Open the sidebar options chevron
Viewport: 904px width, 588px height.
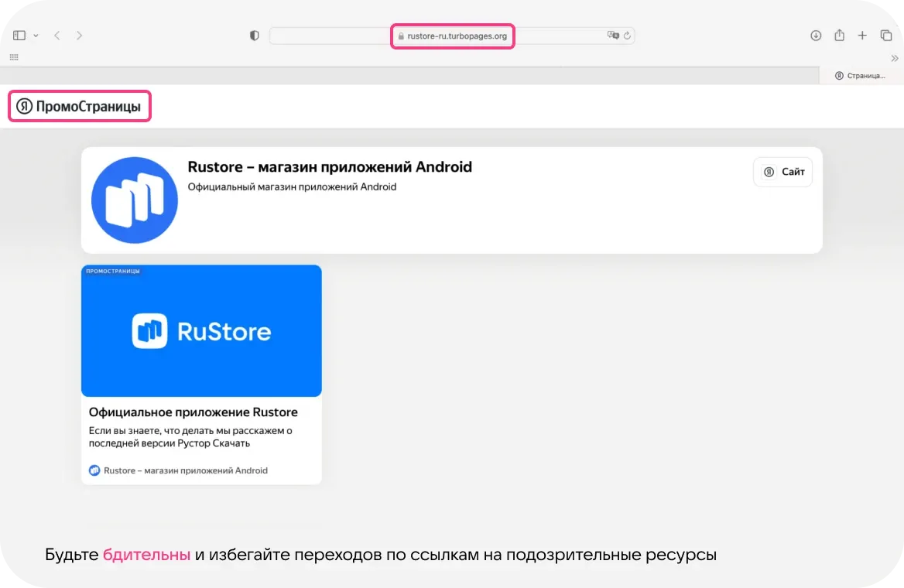point(36,35)
